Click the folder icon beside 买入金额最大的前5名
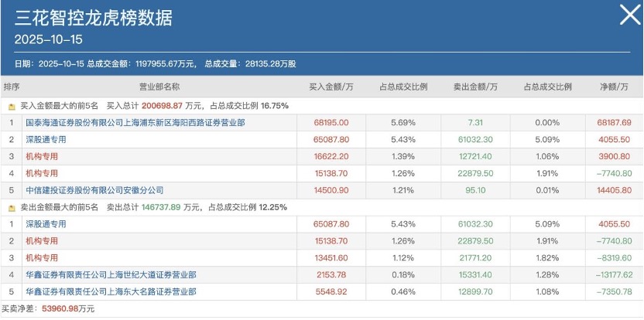Screen dimensions: 644x320 [x=12, y=107]
